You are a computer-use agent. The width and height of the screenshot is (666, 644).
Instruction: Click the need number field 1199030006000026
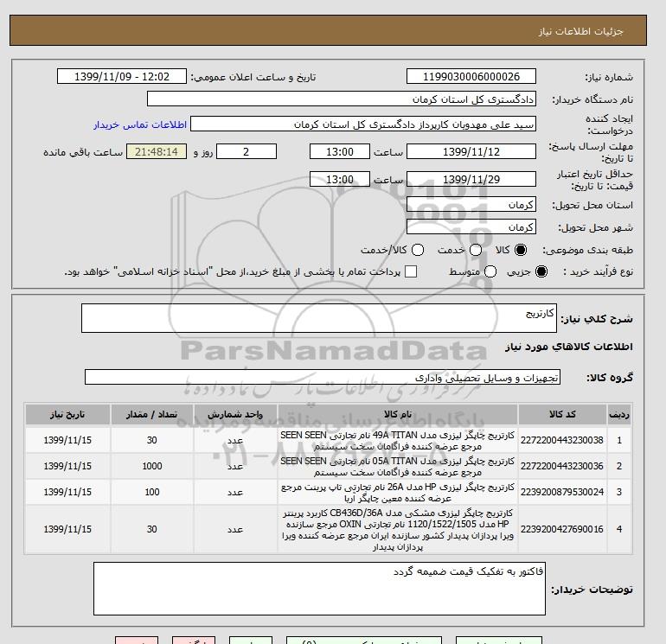tap(471, 76)
